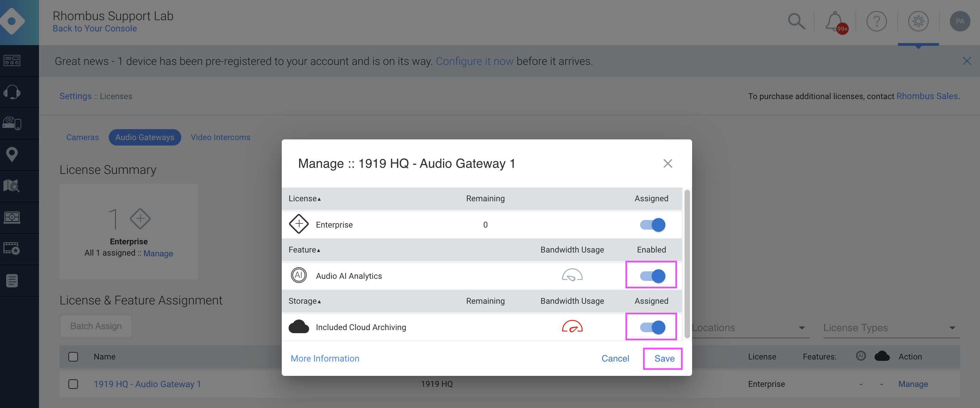Image resolution: width=980 pixels, height=408 pixels.
Task: Save the audio gateway license changes
Action: point(664,358)
